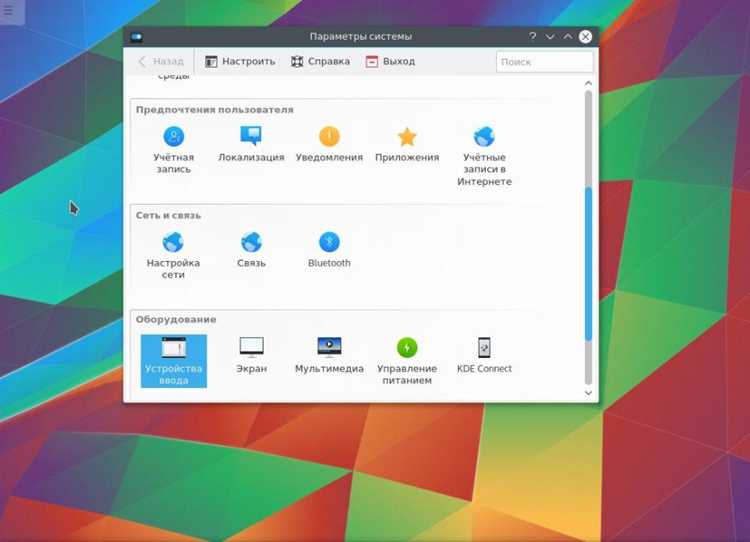
Task: Open the Учётная запись user account settings
Action: pos(174,150)
